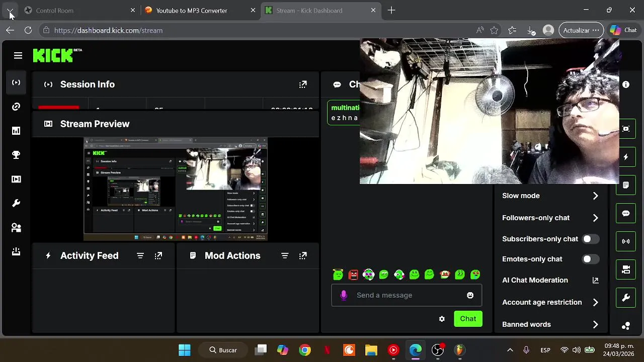
Task: Open the Mod Actions filter options
Action: point(285,256)
